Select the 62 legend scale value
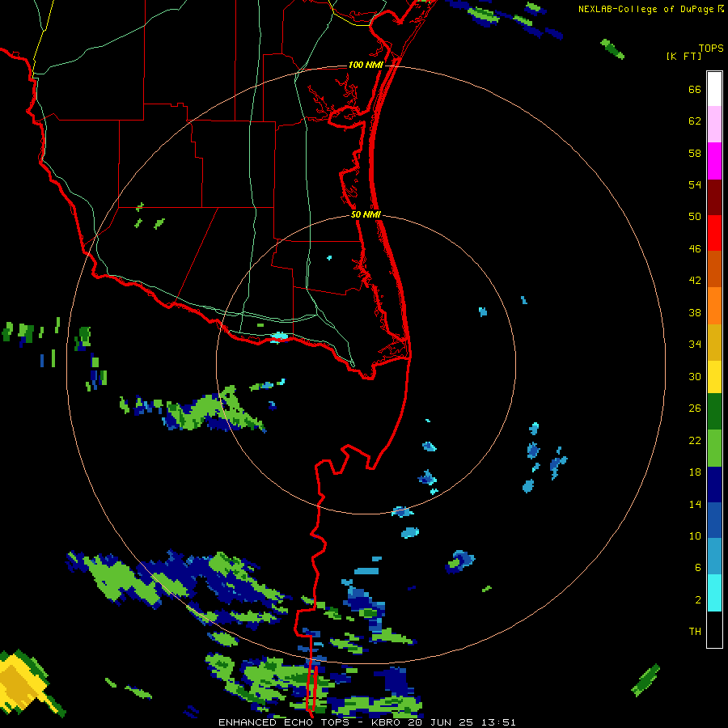The height and width of the screenshot is (728, 728). [695, 121]
